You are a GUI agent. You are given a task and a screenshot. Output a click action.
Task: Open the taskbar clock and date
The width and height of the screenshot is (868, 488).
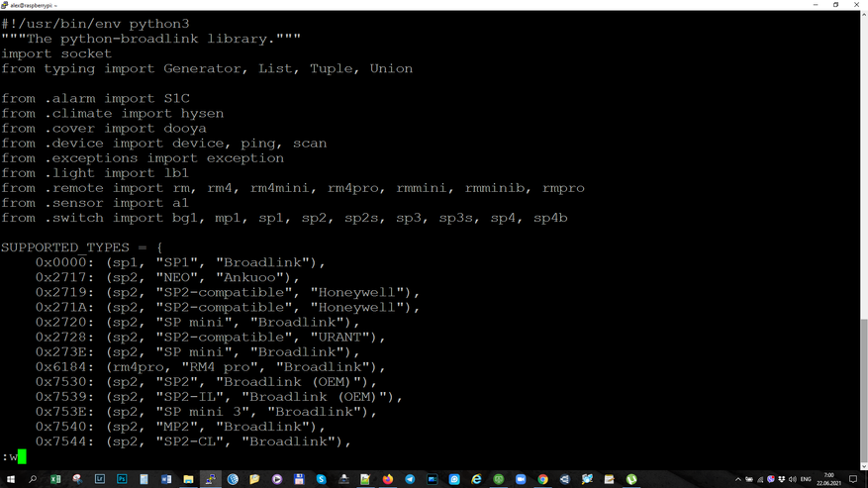(x=828, y=479)
